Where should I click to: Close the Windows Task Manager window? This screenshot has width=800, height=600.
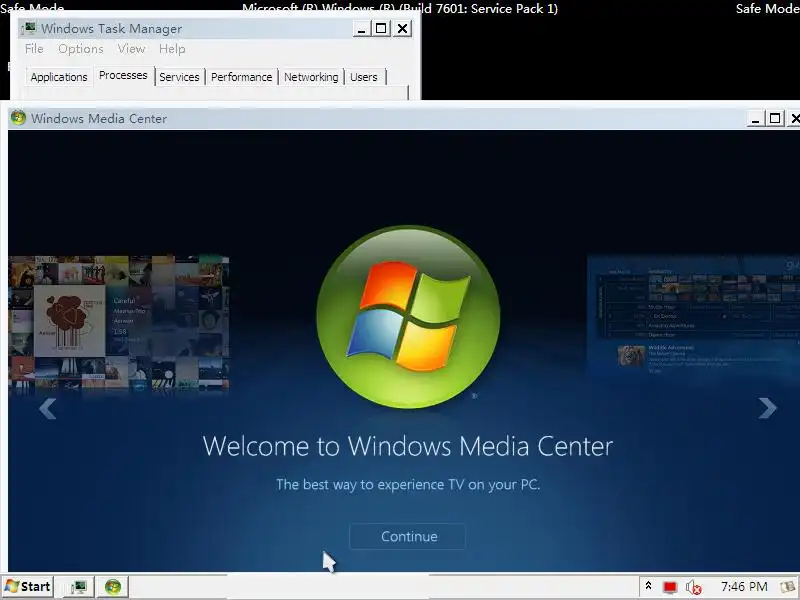[403, 29]
